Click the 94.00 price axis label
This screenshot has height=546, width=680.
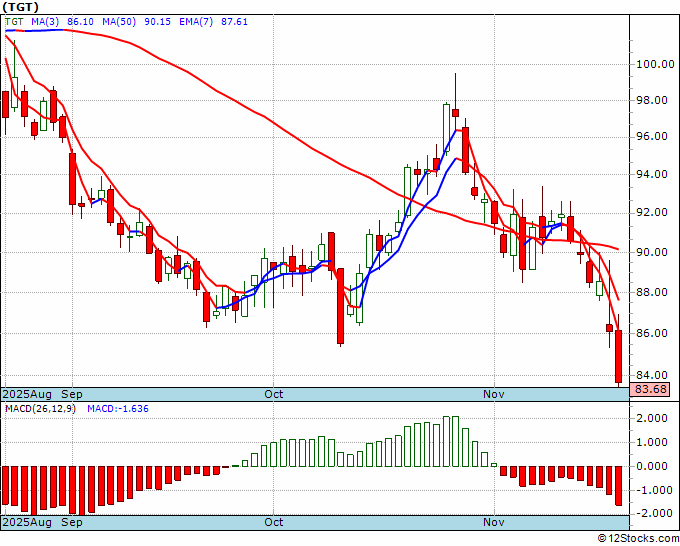[651, 174]
